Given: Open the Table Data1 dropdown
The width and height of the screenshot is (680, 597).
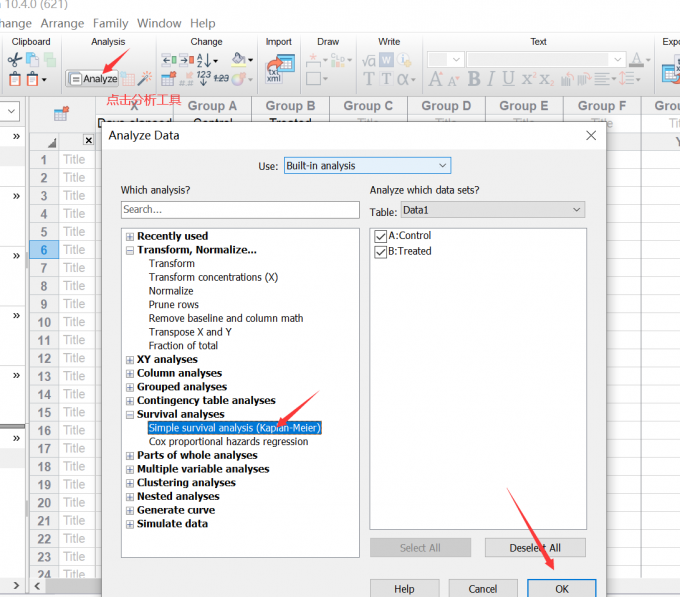Looking at the screenshot, I should 493,210.
